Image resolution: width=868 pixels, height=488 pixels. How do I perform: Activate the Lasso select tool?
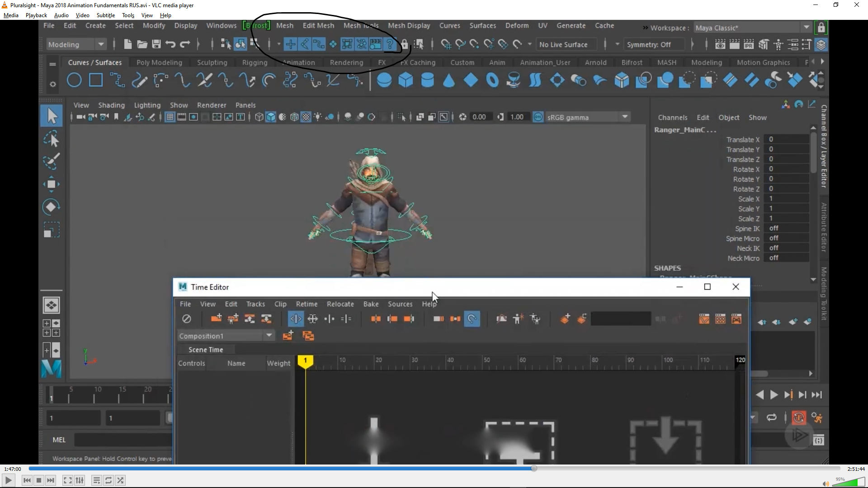tap(52, 140)
